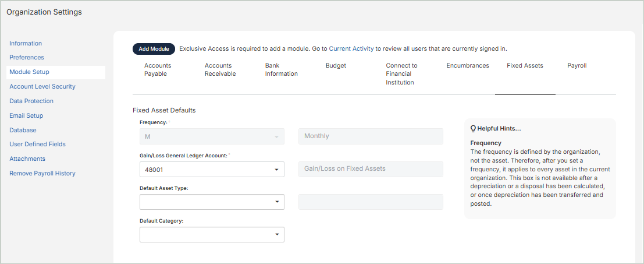644x264 pixels.
Task: Switch to the Encumbrances tab
Action: (x=468, y=66)
